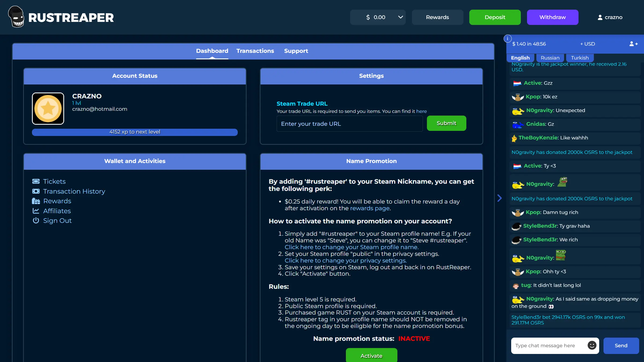Open the Affiliates link

click(x=57, y=211)
